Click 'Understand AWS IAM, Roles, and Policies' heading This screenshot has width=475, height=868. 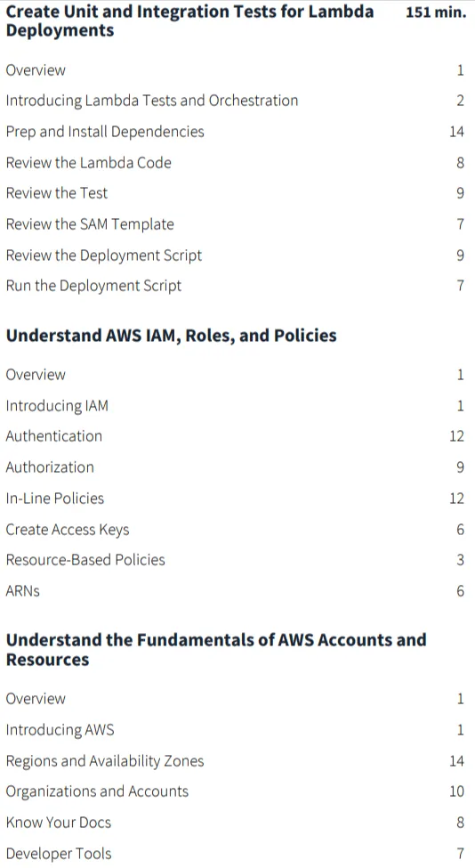[171, 336]
